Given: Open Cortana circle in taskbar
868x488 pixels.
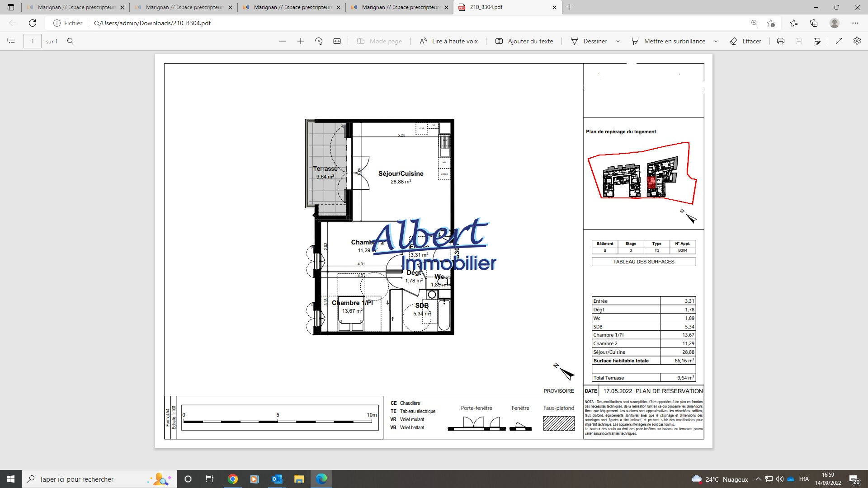Looking at the screenshot, I should point(188,479).
